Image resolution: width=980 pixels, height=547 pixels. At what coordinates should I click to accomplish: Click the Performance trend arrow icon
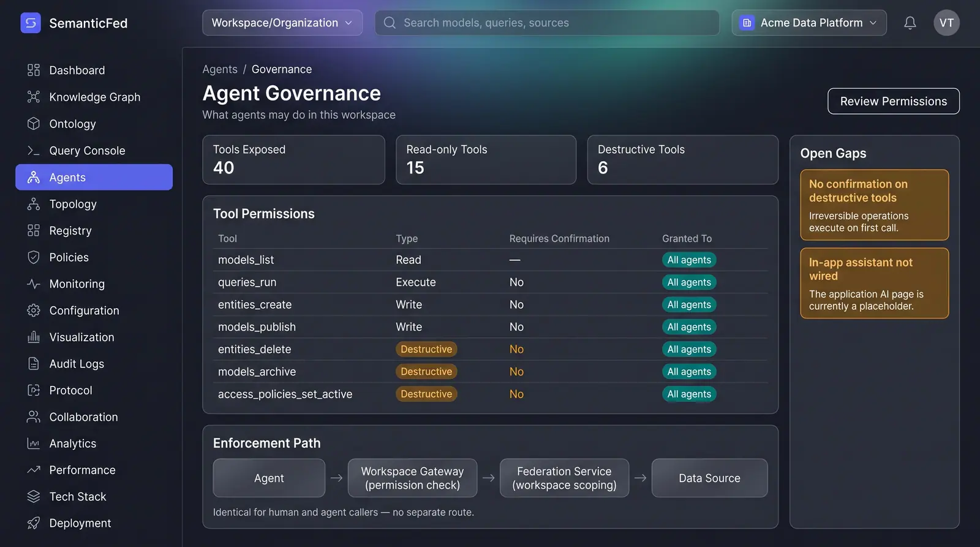(34, 470)
